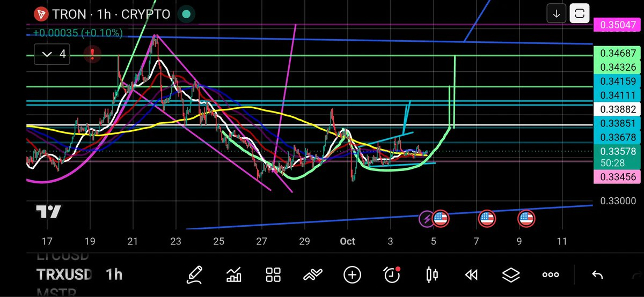
Task: Select the 0.34159 price label
Action: pyautogui.click(x=616, y=81)
